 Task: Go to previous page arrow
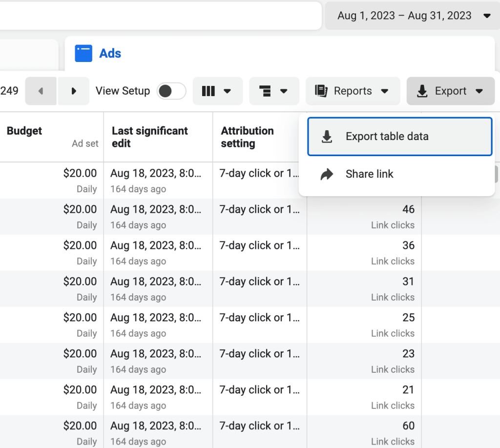[x=41, y=91]
